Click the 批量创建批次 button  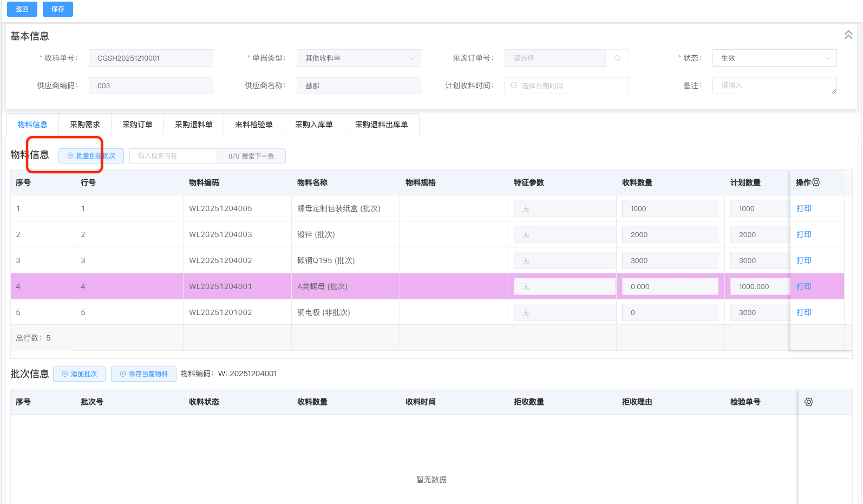pos(91,156)
